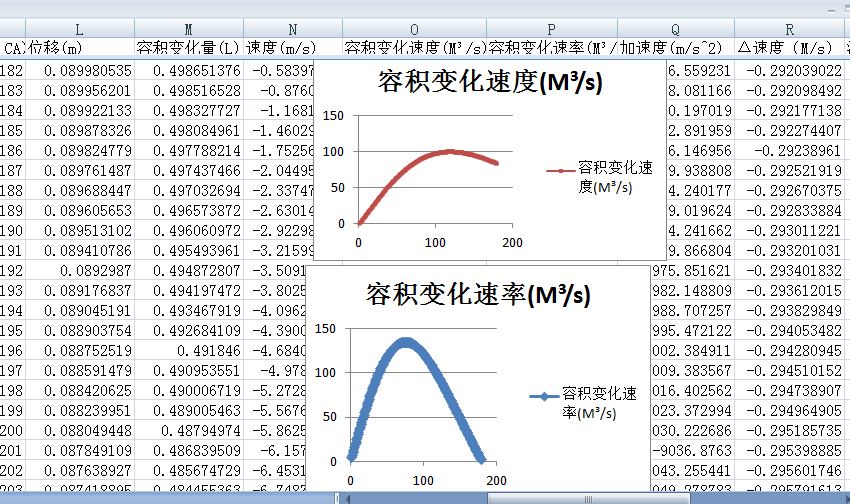Select cell with value 0.491846
The width and height of the screenshot is (850, 504).
189,351
